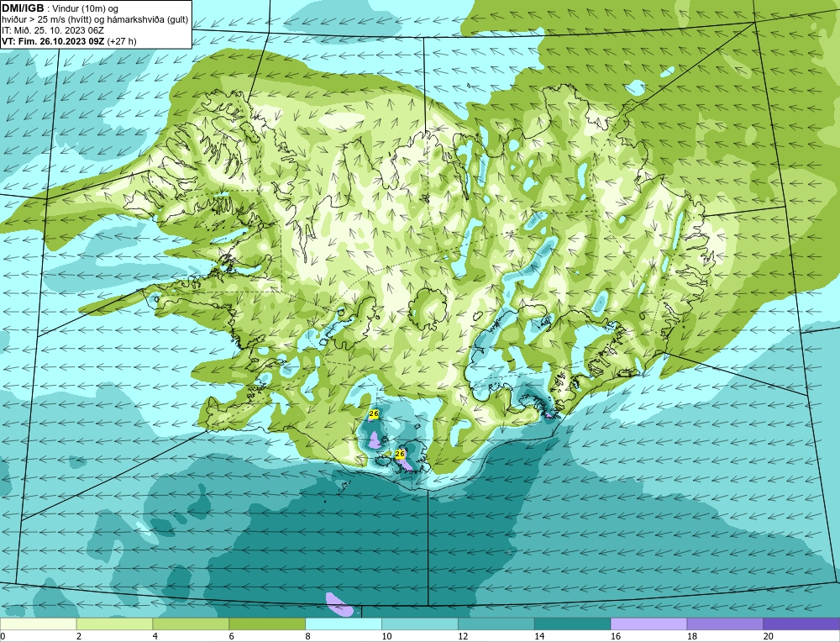
Task: Click the northern yellow '26' gust label
Action: (x=374, y=413)
